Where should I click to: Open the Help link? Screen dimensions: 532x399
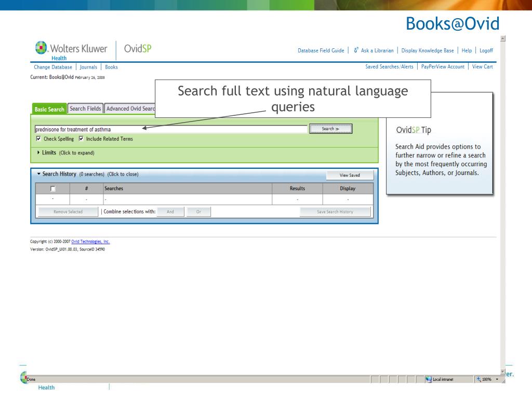point(467,50)
